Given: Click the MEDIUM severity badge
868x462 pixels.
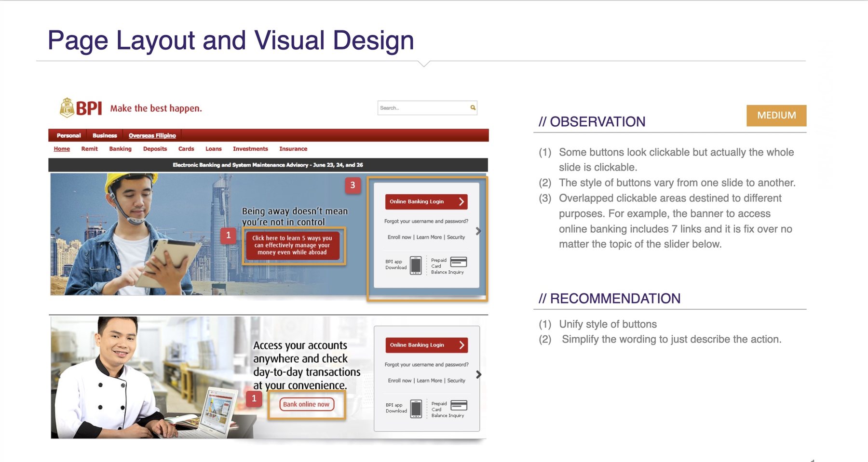Looking at the screenshot, I should [776, 116].
